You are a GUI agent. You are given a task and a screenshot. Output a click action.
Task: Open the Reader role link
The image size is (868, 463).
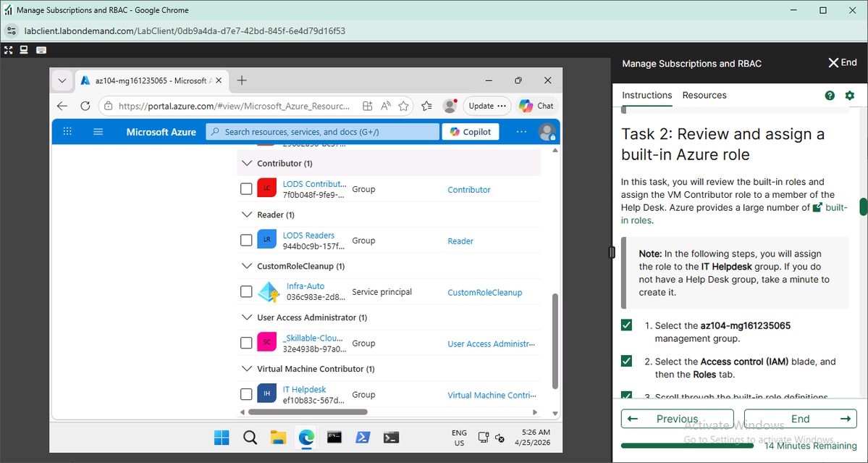[x=460, y=241]
